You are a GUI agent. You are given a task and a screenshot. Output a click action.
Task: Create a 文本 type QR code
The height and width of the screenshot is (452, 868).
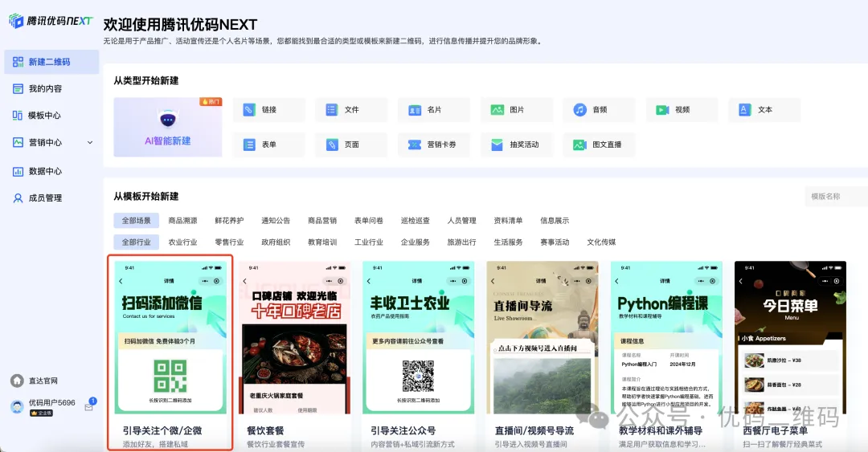click(764, 109)
